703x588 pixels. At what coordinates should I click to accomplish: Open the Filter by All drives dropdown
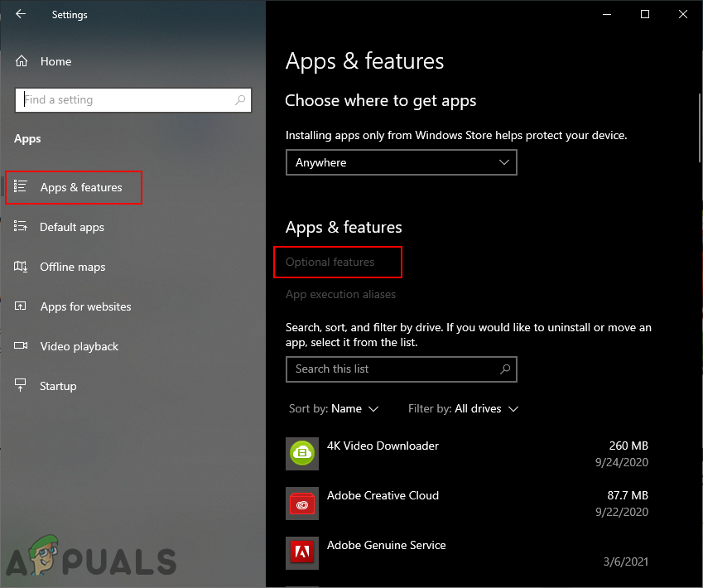(463, 408)
